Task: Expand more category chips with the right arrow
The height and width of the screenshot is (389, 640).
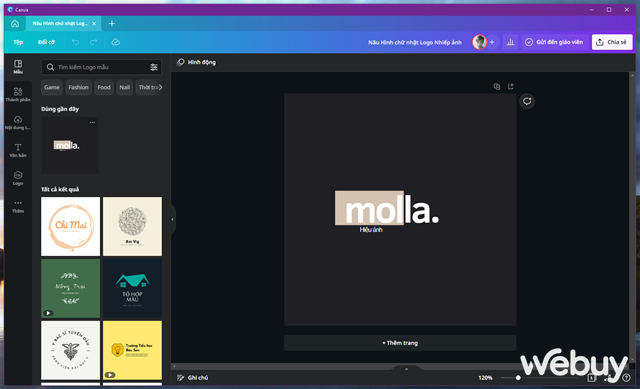Action: point(160,87)
